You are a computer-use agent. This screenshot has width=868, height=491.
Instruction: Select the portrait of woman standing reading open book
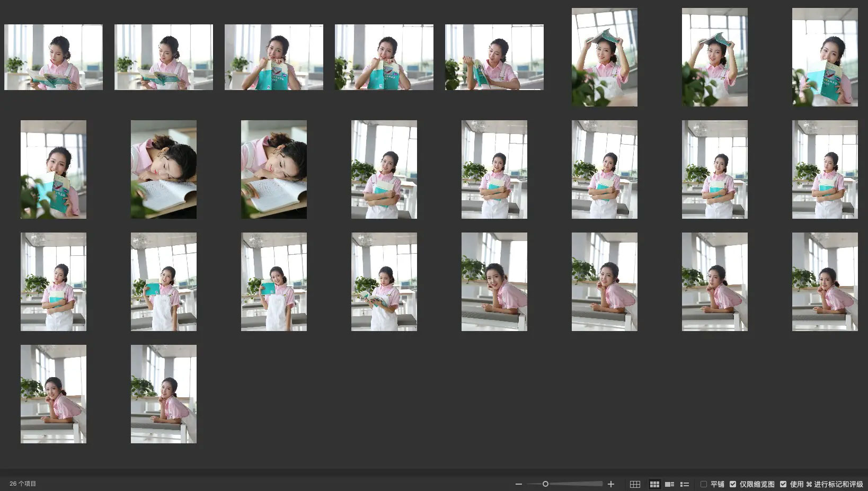[x=384, y=282]
